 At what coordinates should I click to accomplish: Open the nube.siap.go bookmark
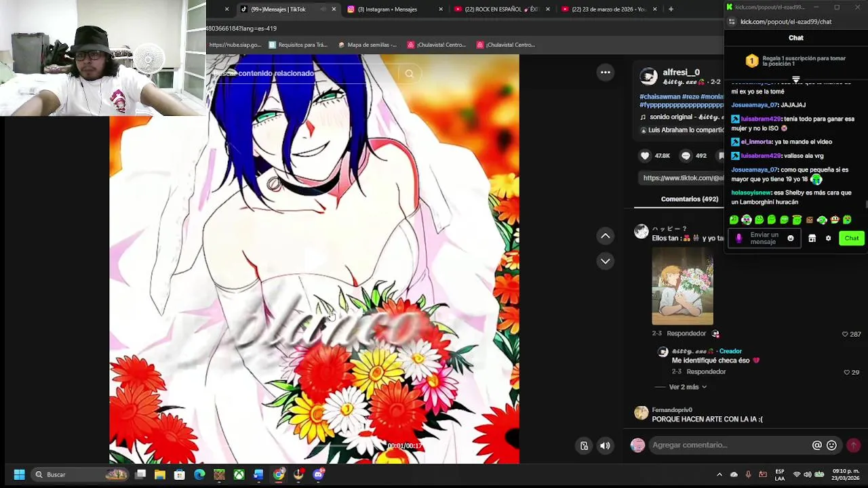[x=235, y=45]
